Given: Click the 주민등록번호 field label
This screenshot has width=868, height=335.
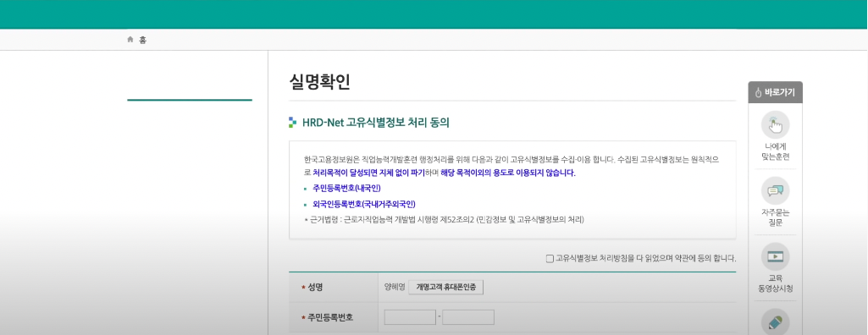Looking at the screenshot, I should (x=330, y=317).
